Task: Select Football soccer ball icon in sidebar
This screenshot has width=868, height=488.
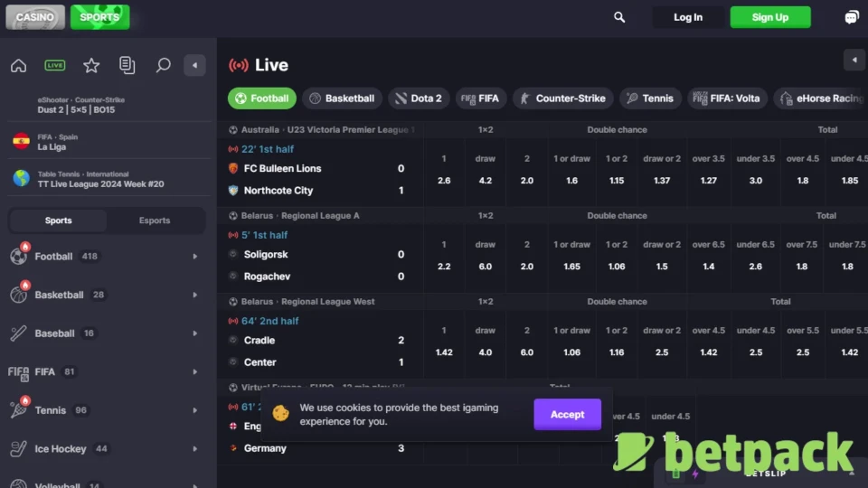Action: coord(18,256)
